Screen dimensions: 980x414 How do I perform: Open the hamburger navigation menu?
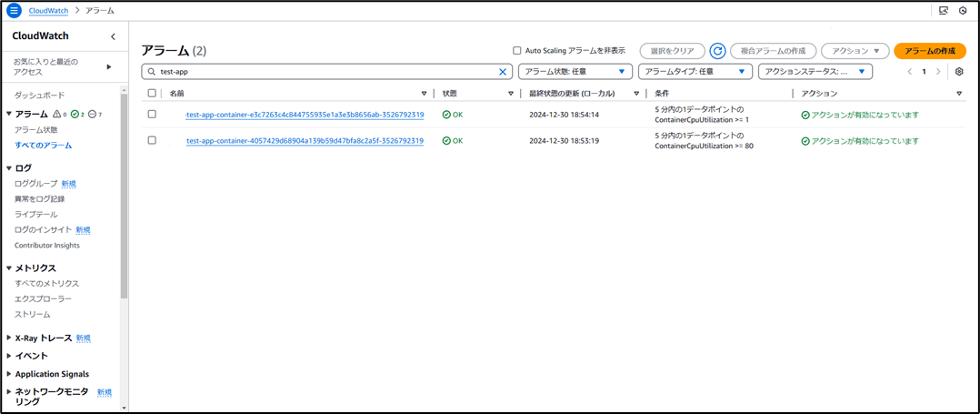(14, 11)
